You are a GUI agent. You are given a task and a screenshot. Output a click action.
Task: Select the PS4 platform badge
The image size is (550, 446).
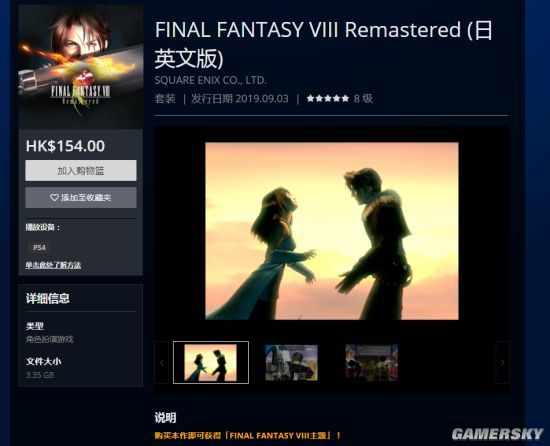pos(39,248)
